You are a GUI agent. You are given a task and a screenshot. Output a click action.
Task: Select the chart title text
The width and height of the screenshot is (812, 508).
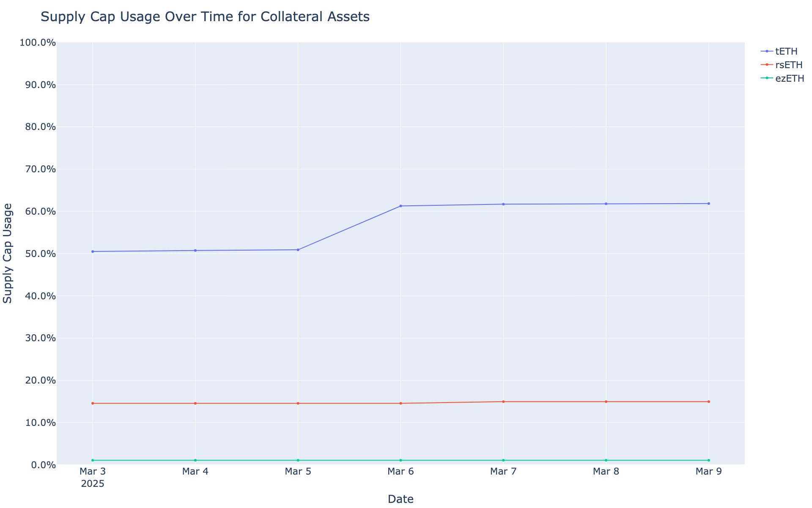click(205, 17)
